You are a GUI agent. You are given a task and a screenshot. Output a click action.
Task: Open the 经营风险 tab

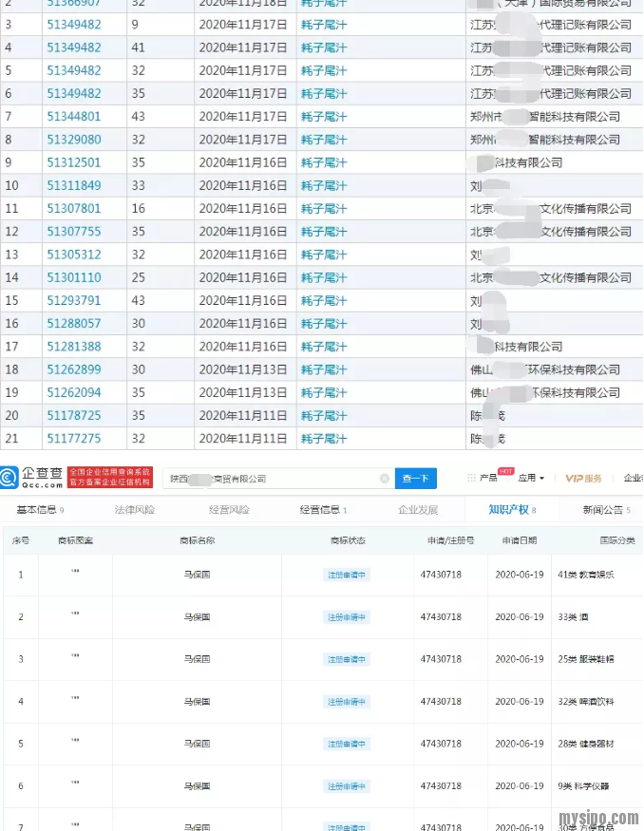point(229,510)
